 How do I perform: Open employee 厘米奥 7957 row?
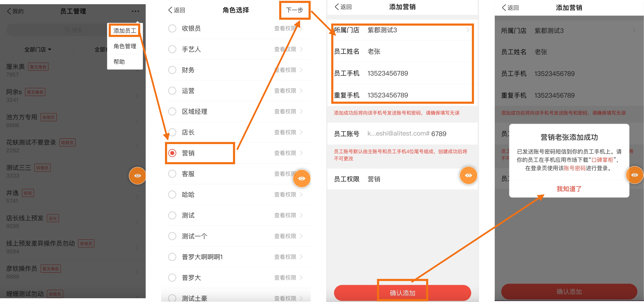tap(72, 71)
